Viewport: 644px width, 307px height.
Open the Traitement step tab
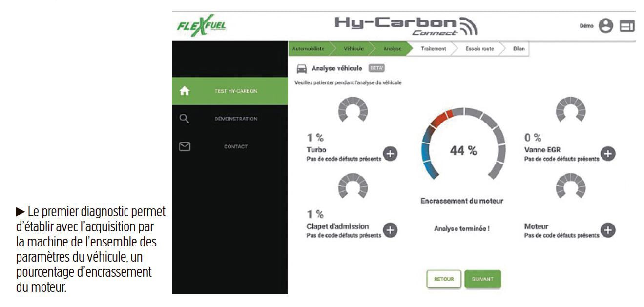(433, 49)
